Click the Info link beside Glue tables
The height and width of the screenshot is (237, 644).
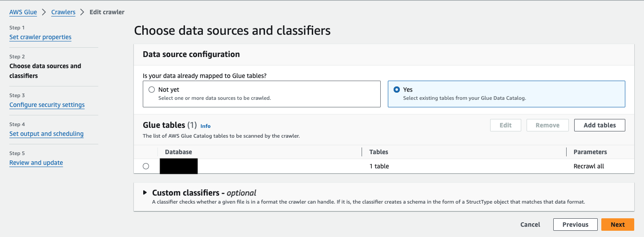(205, 126)
